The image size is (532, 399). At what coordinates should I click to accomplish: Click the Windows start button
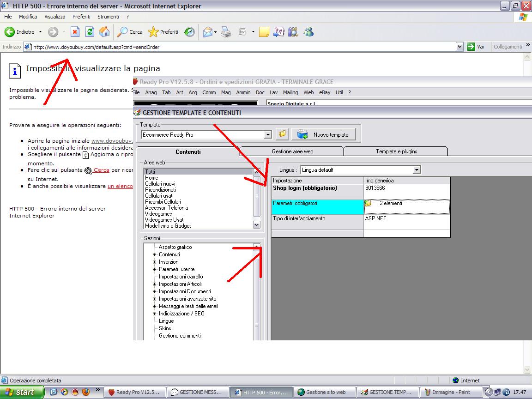pyautogui.click(x=21, y=392)
